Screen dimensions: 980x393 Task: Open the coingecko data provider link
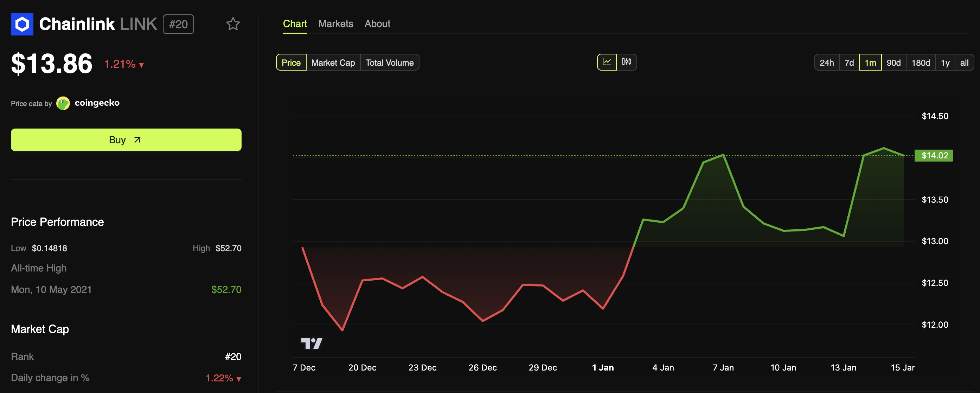click(x=97, y=103)
